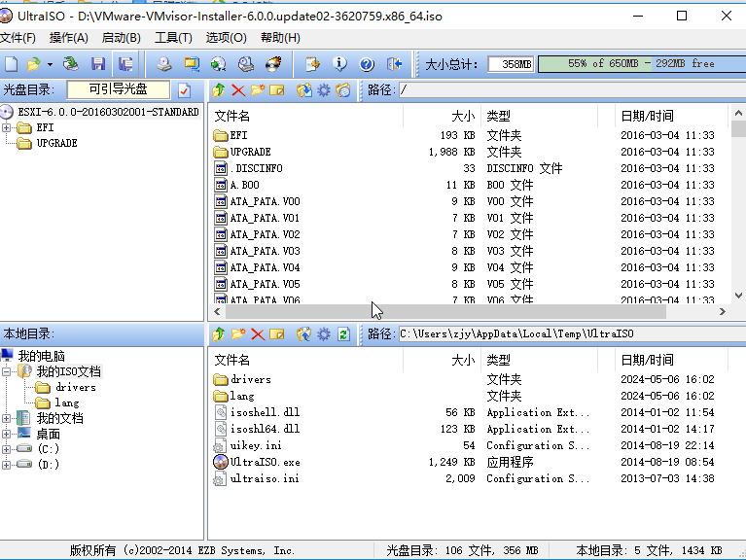Click the Up folder icon in local pane
746x560 pixels.
pyautogui.click(x=219, y=334)
